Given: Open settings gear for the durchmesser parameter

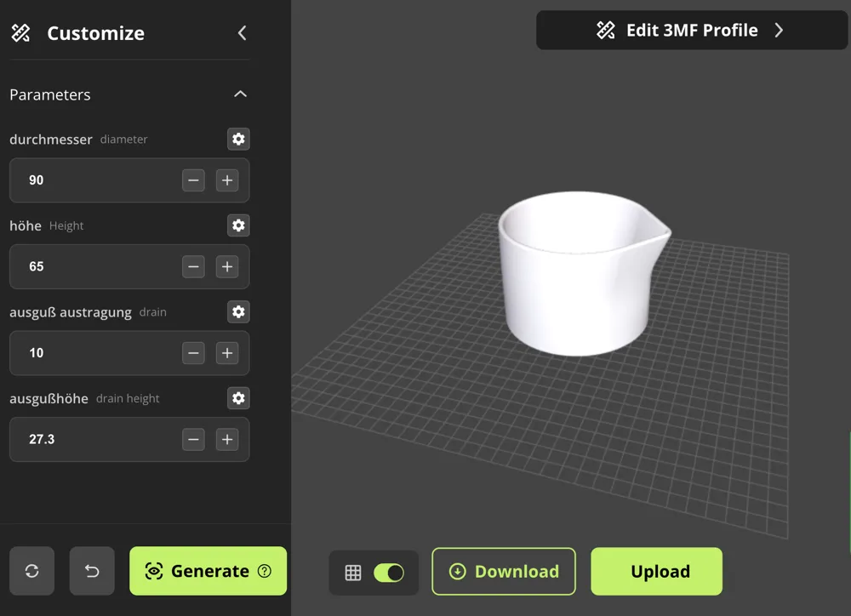Looking at the screenshot, I should tap(238, 139).
